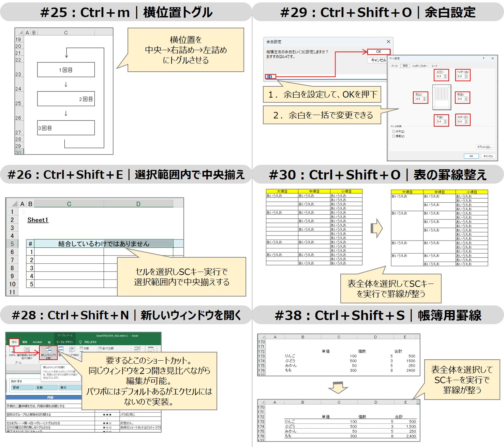Click the 分割 (Split) icon in the View ribbon
This screenshot has width=504, height=447.
(81, 348)
